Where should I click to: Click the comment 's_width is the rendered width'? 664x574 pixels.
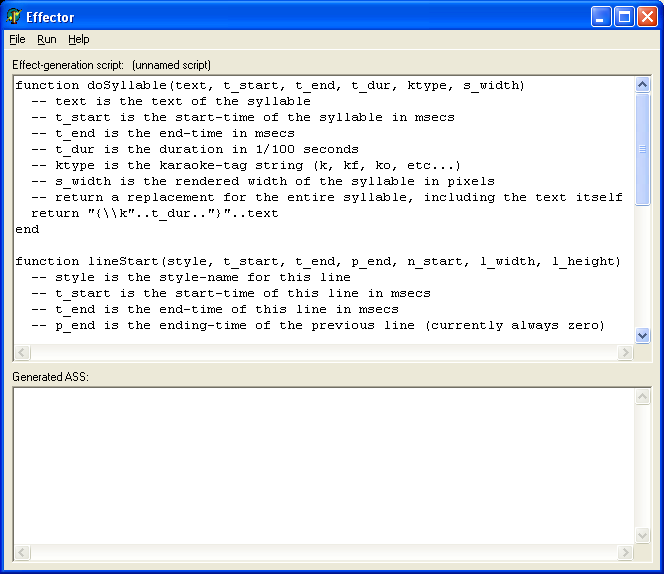[x=263, y=182]
